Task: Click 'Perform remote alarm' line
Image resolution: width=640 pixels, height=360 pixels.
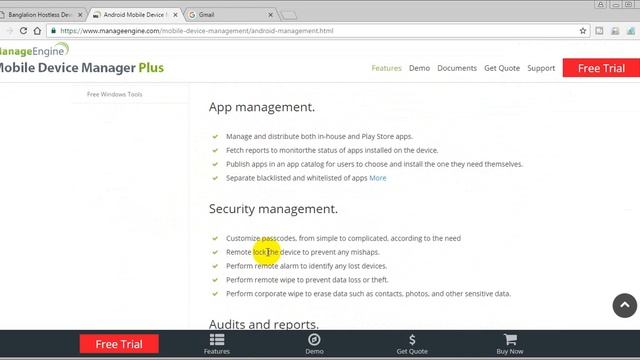Action: pos(307,266)
